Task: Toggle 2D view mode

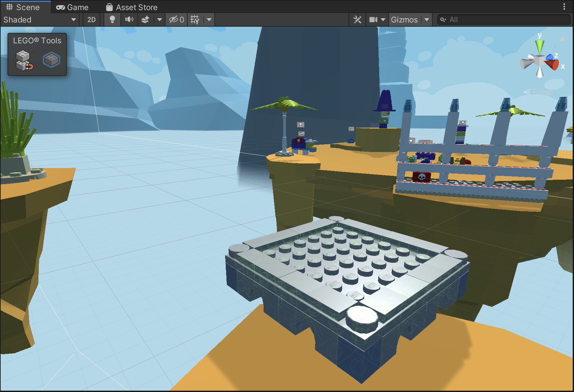Action: coord(92,20)
